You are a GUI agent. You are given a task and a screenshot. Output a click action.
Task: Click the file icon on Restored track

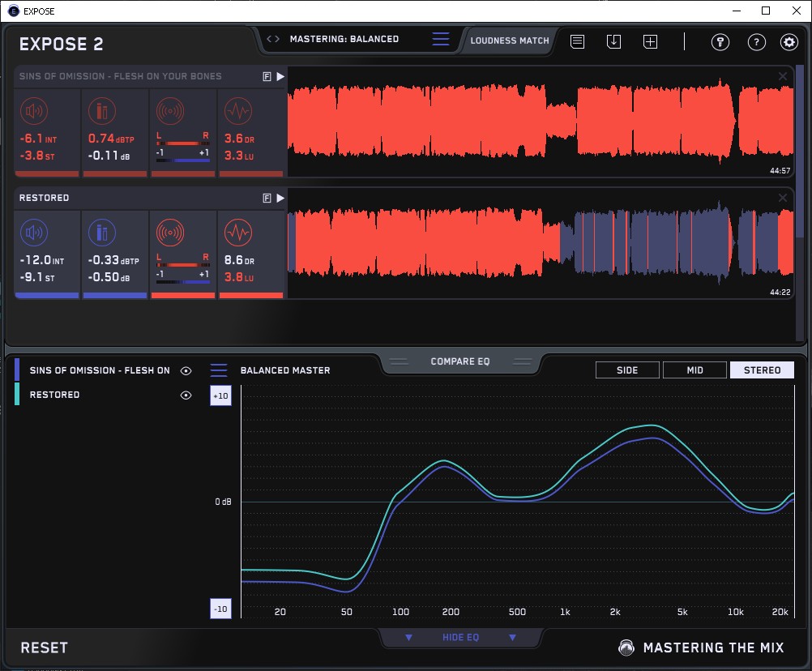(267, 199)
